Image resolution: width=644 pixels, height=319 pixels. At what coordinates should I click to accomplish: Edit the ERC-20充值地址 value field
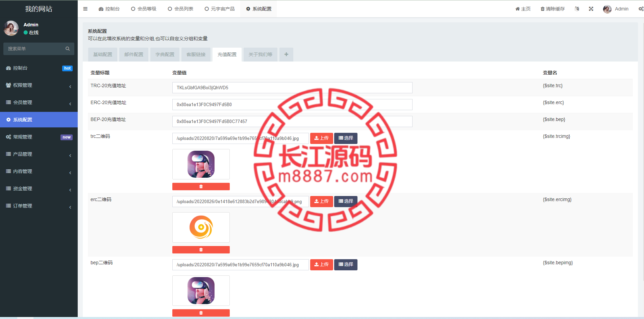coord(292,104)
